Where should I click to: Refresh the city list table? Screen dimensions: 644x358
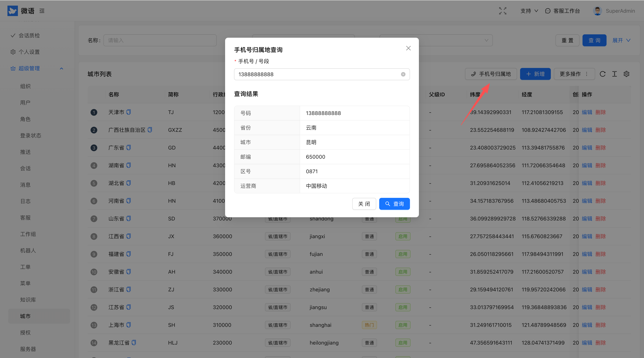coord(602,74)
